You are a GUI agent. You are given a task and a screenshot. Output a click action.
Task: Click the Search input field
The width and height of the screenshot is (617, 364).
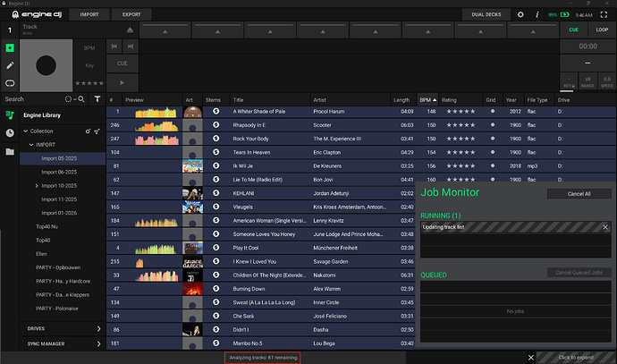(x=33, y=99)
